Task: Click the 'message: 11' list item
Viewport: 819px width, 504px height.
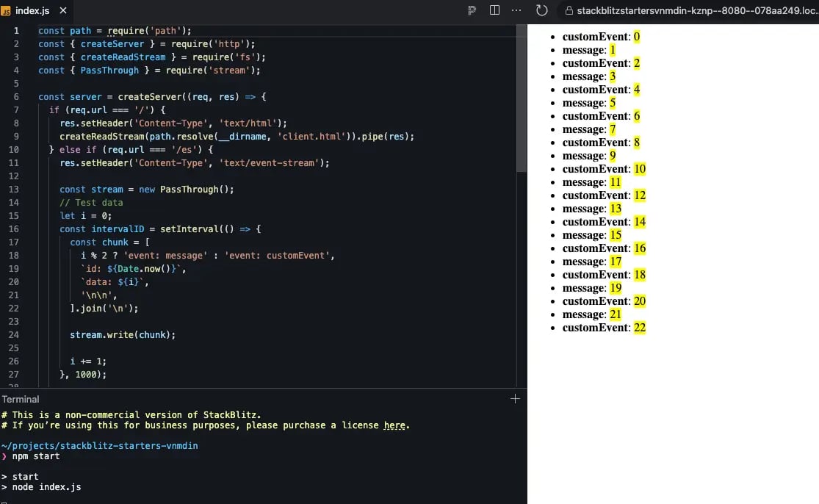Action: point(592,182)
